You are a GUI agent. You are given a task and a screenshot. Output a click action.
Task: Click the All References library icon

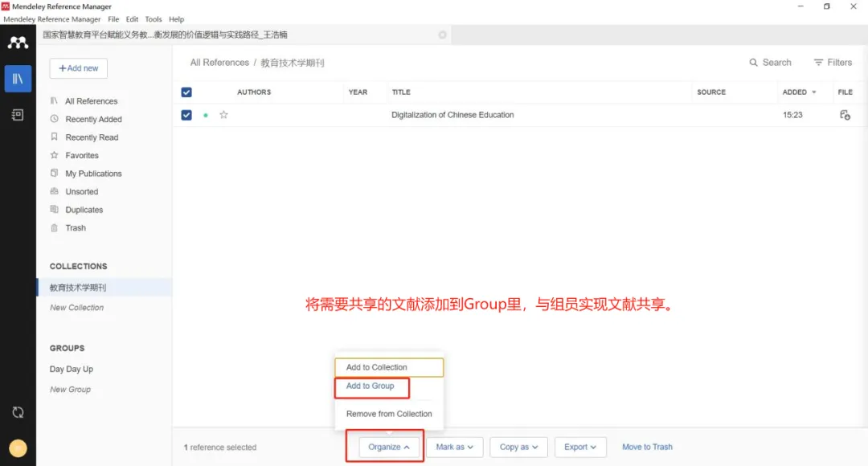(x=55, y=100)
